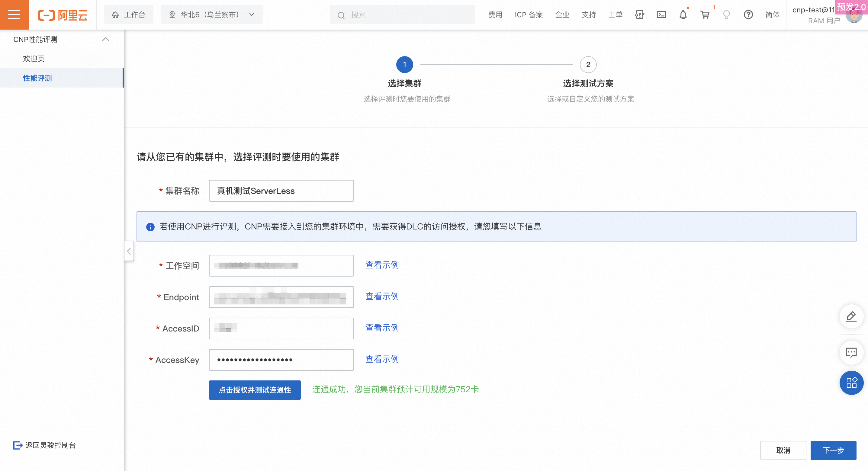This screenshot has height=471, width=868.
Task: Click the 集群名称 input field
Action: point(281,191)
